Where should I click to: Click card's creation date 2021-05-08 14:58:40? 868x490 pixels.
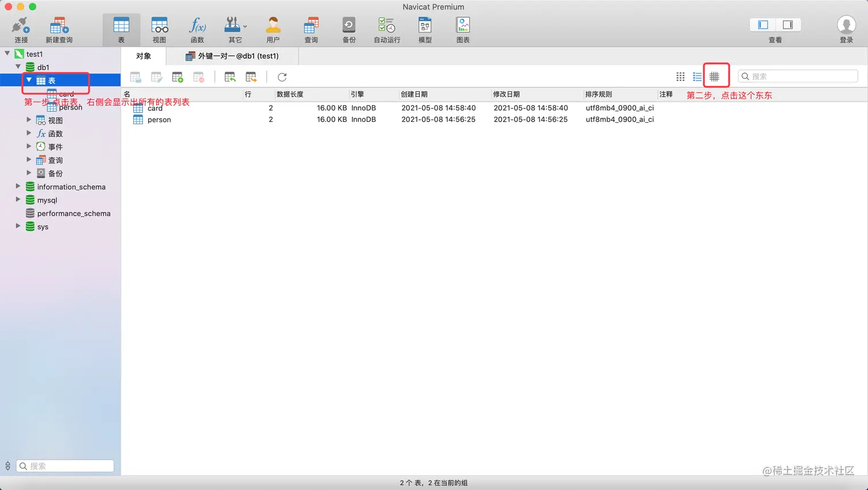tap(439, 108)
